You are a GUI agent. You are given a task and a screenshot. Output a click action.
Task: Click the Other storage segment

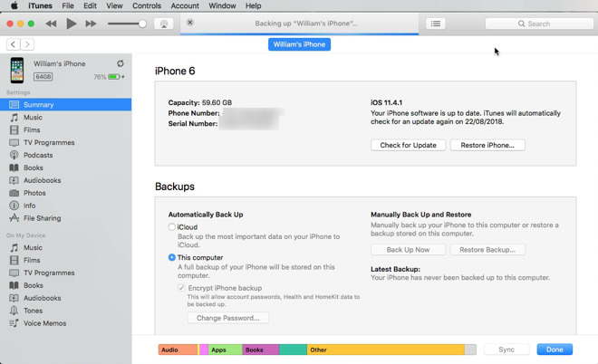click(x=386, y=350)
